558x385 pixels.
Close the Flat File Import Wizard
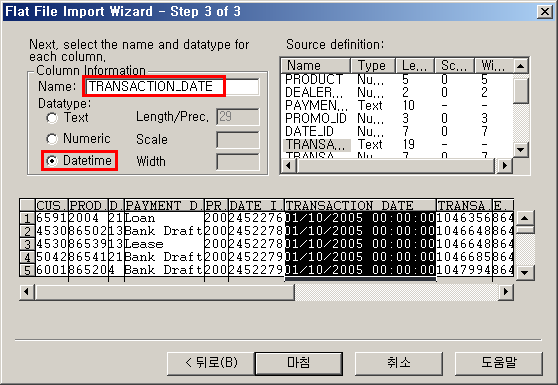(x=545, y=12)
